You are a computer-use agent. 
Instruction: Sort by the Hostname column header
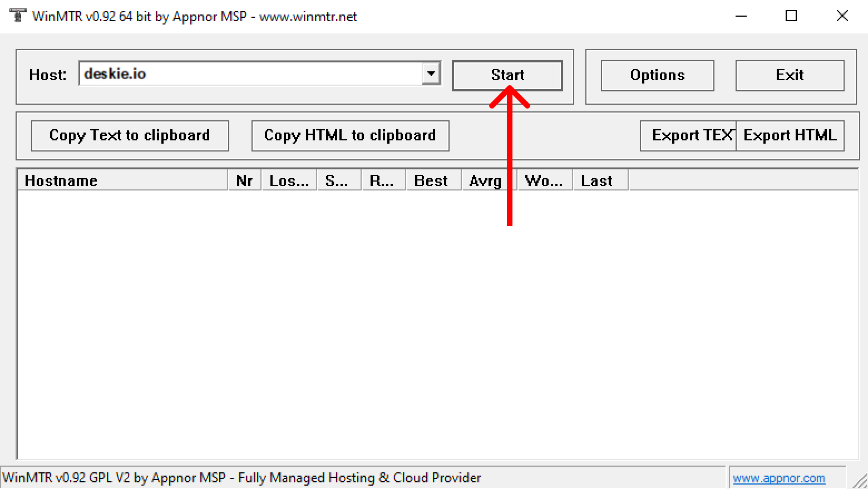(x=123, y=180)
